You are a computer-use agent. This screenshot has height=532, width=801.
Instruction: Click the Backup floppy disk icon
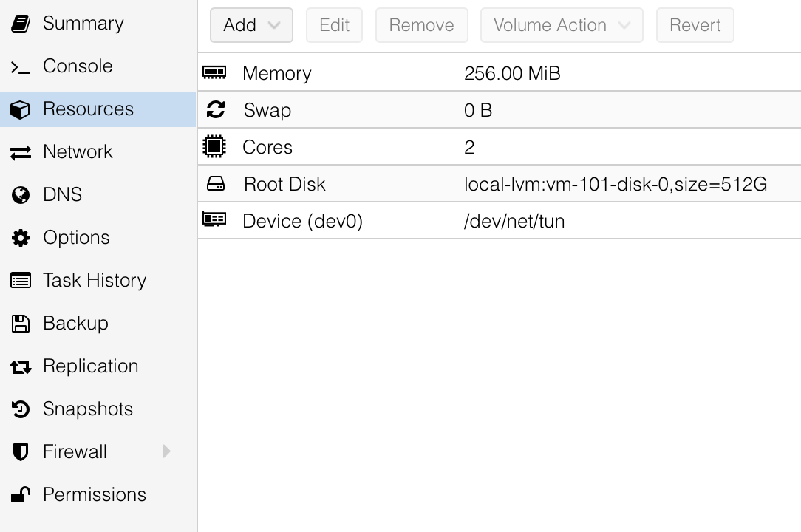click(x=21, y=324)
